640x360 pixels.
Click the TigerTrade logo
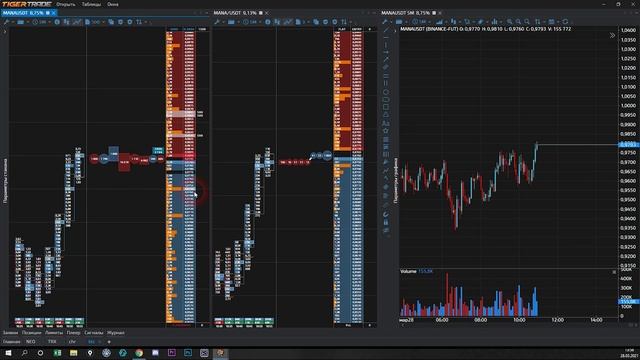(27, 4)
